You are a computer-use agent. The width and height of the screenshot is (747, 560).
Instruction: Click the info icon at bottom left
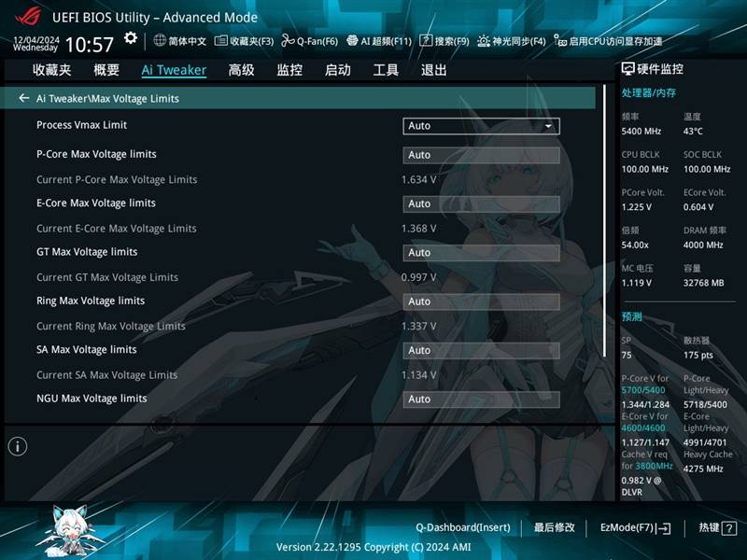[18, 446]
